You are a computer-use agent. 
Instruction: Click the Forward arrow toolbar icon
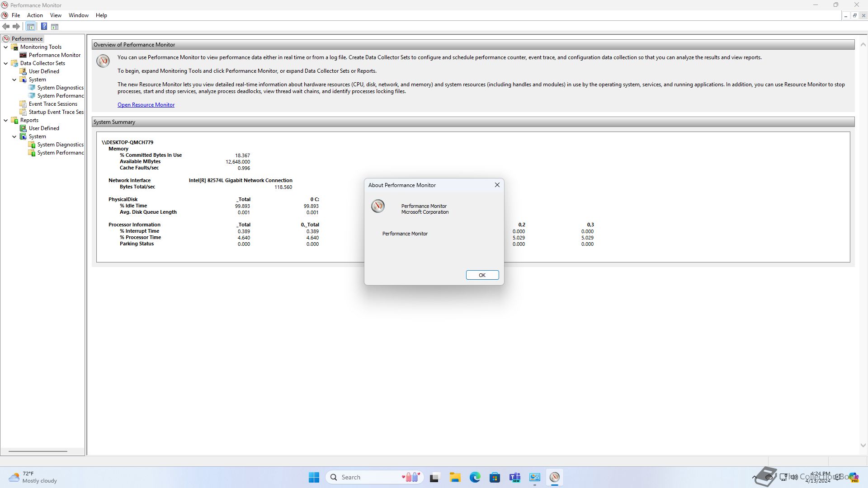point(16,27)
